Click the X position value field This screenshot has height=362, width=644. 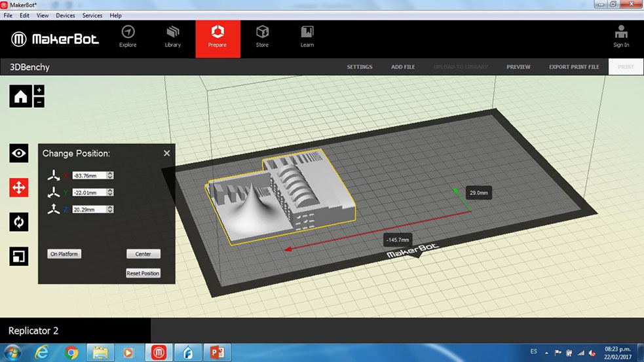pos(88,175)
